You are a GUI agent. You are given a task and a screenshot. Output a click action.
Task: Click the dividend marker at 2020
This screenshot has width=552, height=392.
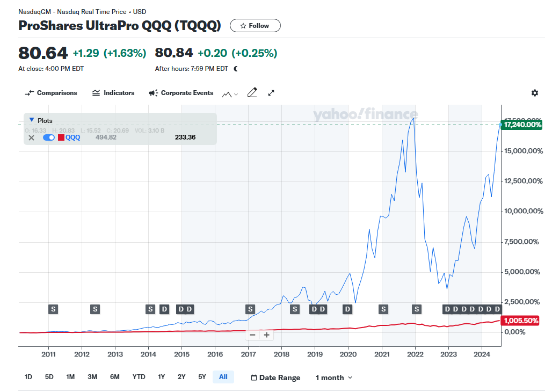347,309
